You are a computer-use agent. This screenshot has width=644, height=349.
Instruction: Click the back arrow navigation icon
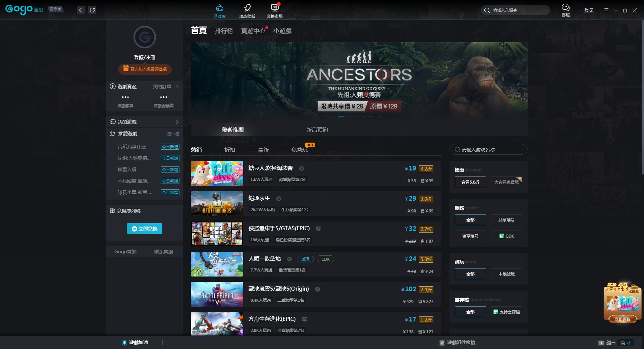(x=80, y=10)
